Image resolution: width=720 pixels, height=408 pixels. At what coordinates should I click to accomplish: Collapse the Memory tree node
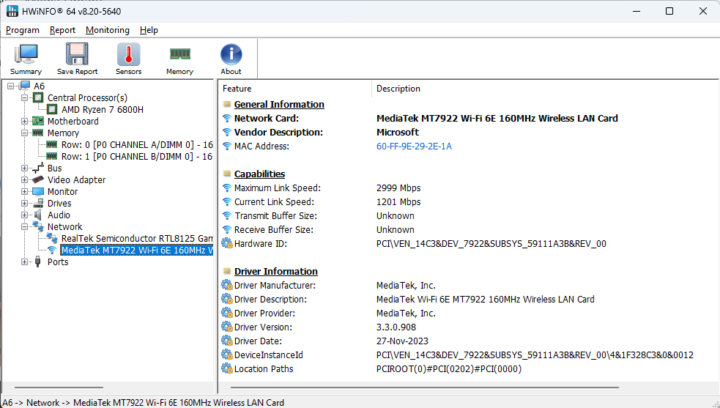point(24,133)
